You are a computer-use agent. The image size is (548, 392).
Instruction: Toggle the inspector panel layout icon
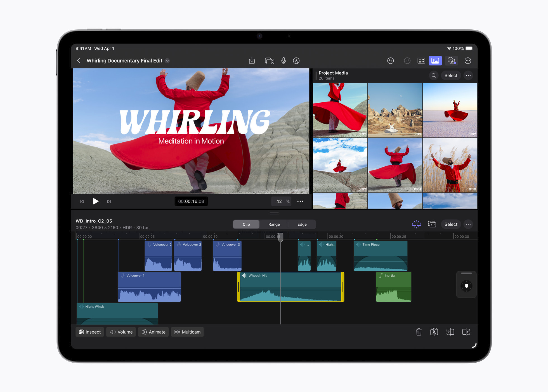point(421,61)
